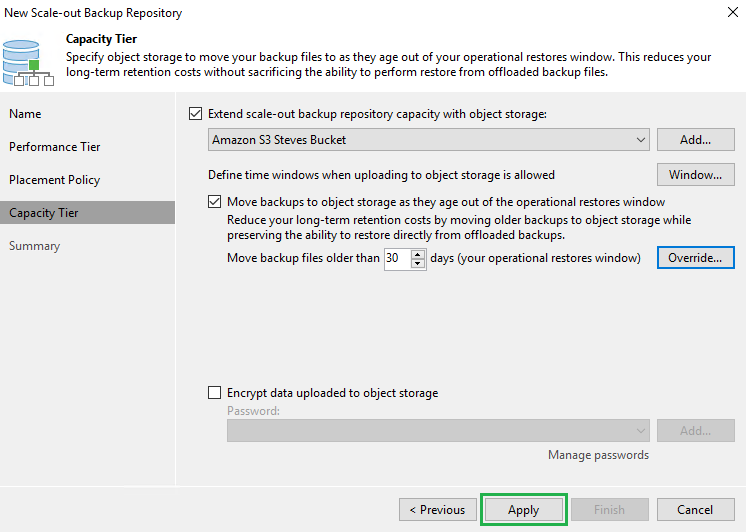746x532 pixels.
Task: Click inside the days number field
Action: 397,258
